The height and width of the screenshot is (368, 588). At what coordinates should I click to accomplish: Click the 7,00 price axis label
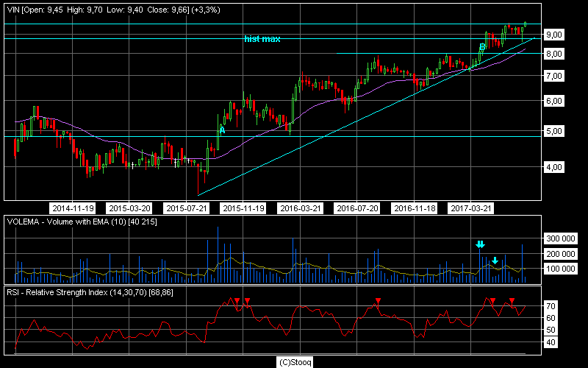pos(554,76)
